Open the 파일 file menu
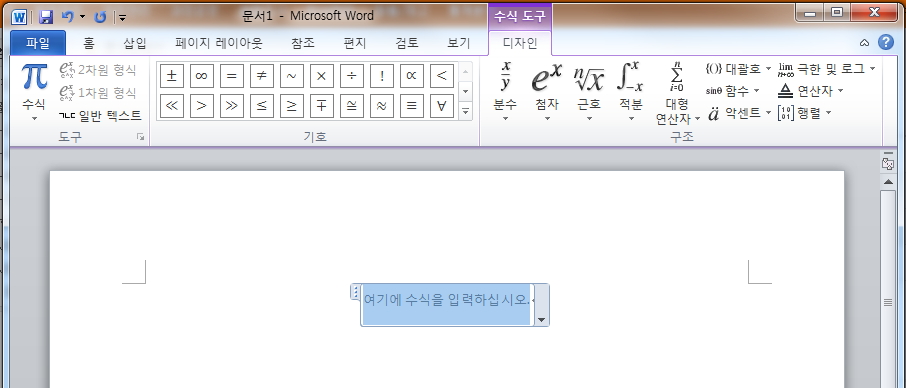Viewport: 906px width, 388px height. click(x=38, y=43)
